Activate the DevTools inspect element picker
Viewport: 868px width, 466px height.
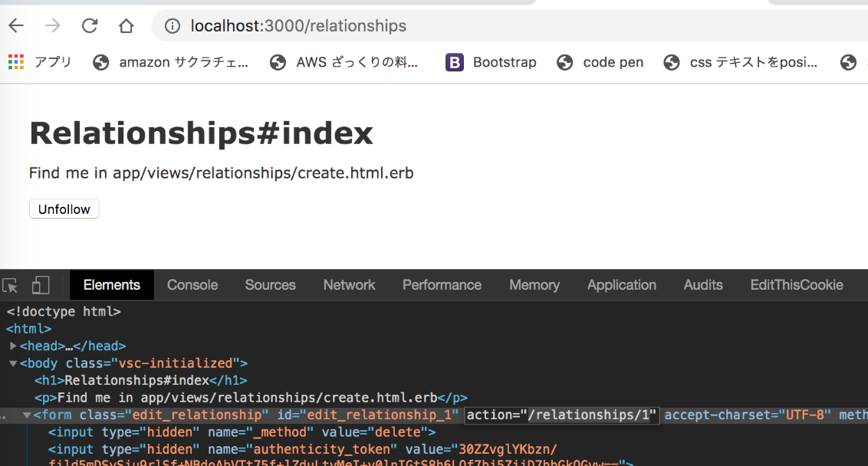tap(10, 286)
